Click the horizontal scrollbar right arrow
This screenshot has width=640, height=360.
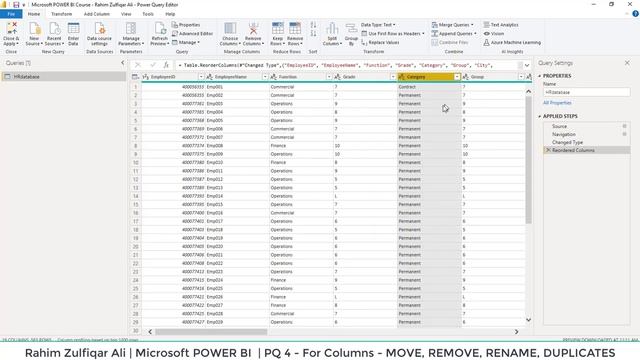517,332
